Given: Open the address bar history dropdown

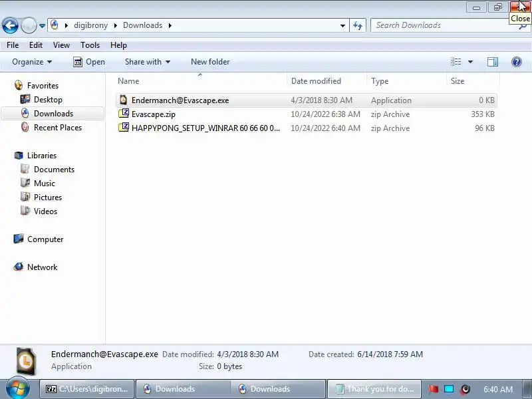Looking at the screenshot, I should click(x=342, y=26).
